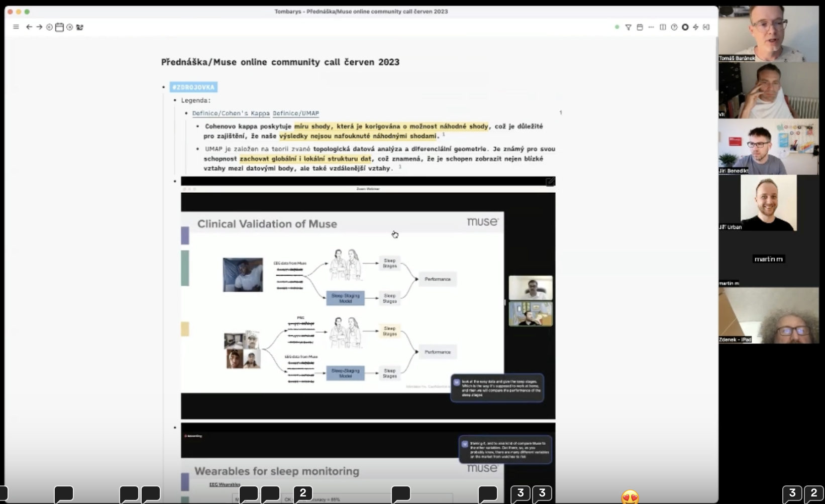The height and width of the screenshot is (504, 825).
Task: Click highlighted text 'míru shody, která je korigována'
Action: tap(391, 127)
